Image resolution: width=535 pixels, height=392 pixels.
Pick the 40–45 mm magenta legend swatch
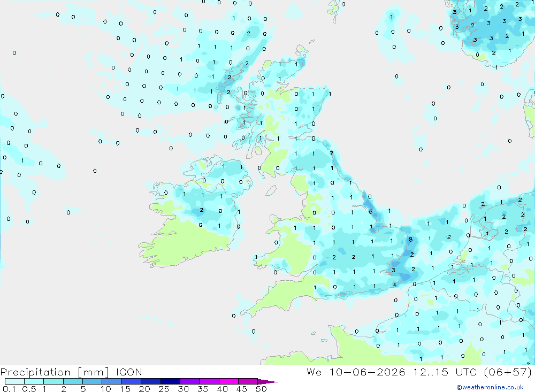(x=228, y=381)
